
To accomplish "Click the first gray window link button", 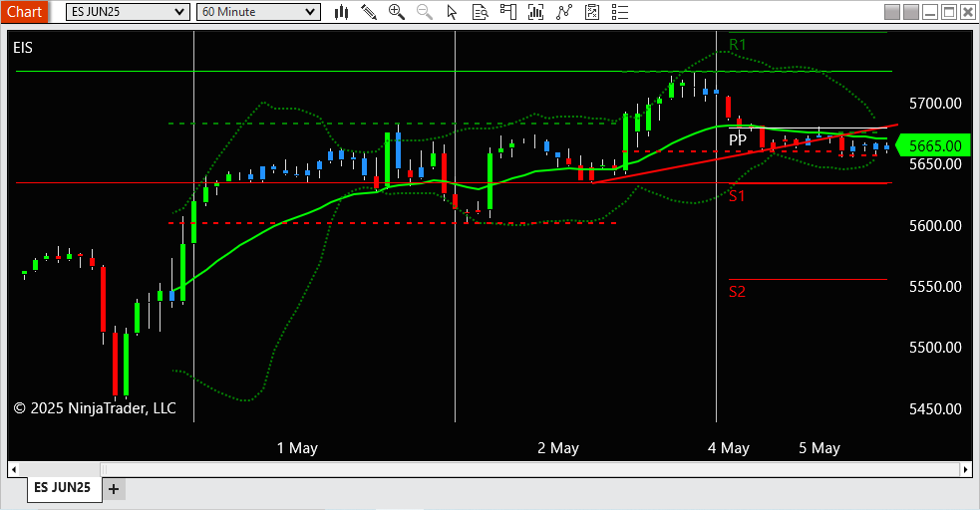I will [x=892, y=12].
